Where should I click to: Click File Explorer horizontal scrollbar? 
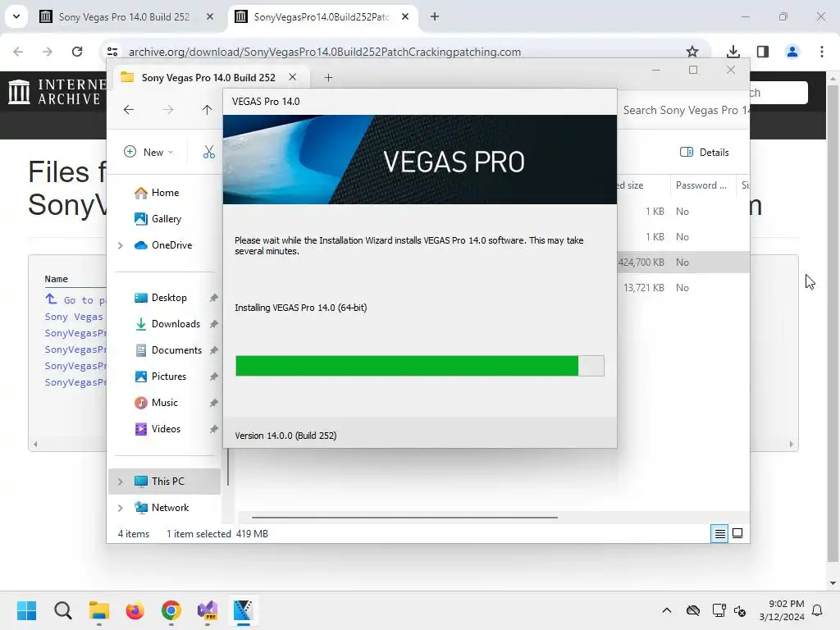[404, 518]
